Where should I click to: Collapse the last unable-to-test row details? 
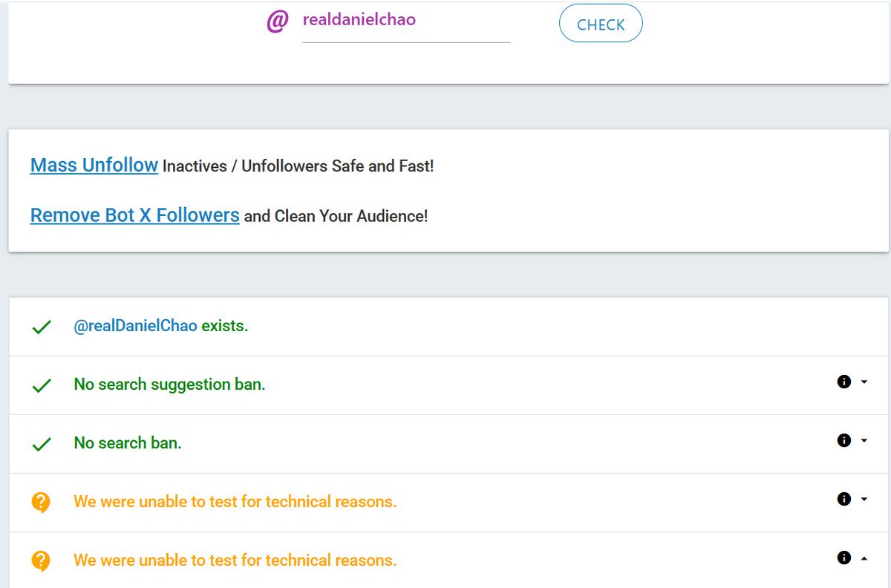pyautogui.click(x=864, y=558)
